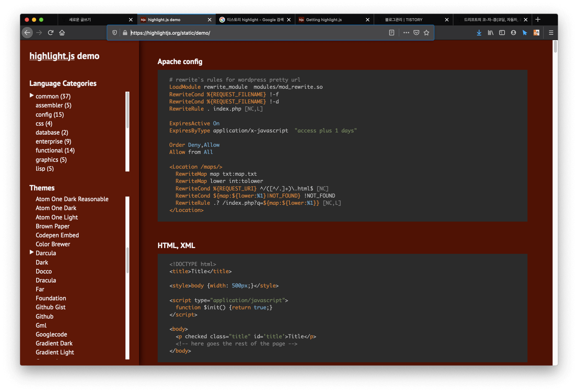
Task: Bookmark this page with the star icon
Action: click(x=426, y=33)
